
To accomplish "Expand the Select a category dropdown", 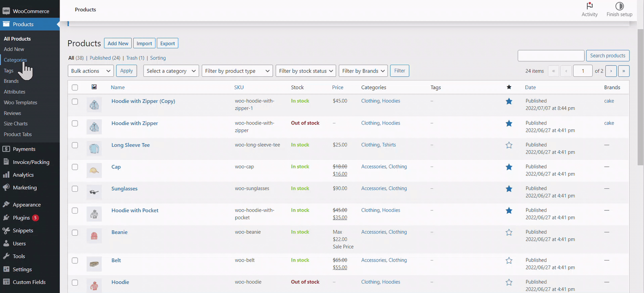I will [x=171, y=71].
